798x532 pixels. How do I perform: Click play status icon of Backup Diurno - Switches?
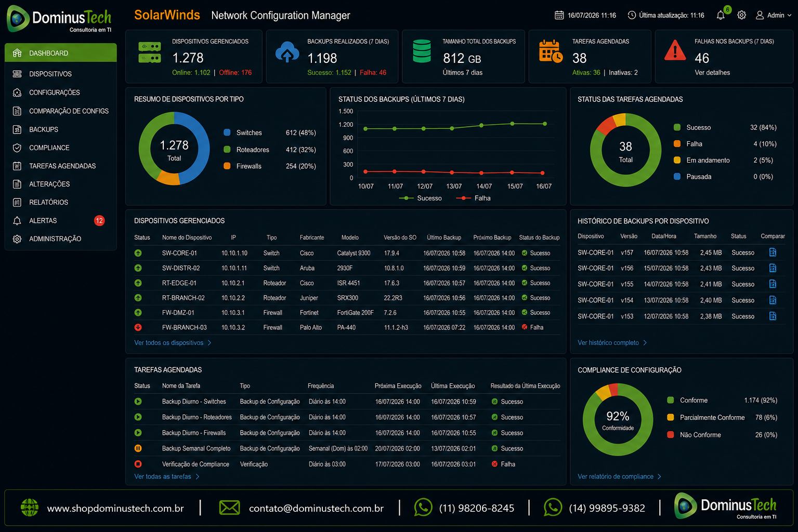(x=138, y=402)
